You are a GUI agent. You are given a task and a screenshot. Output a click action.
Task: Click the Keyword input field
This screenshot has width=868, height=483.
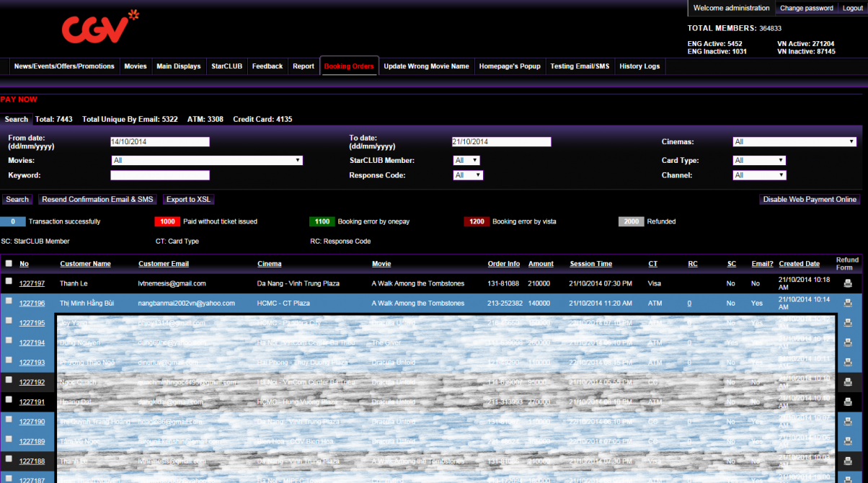click(160, 175)
